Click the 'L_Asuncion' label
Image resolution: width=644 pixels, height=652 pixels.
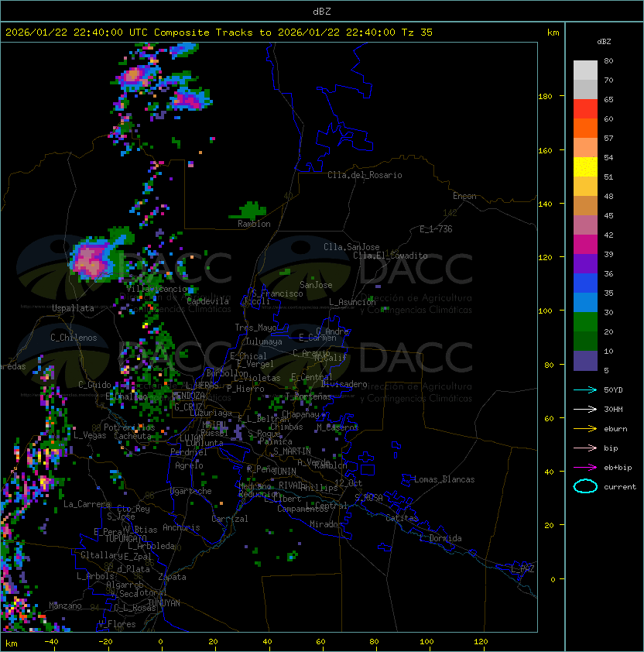point(352,302)
